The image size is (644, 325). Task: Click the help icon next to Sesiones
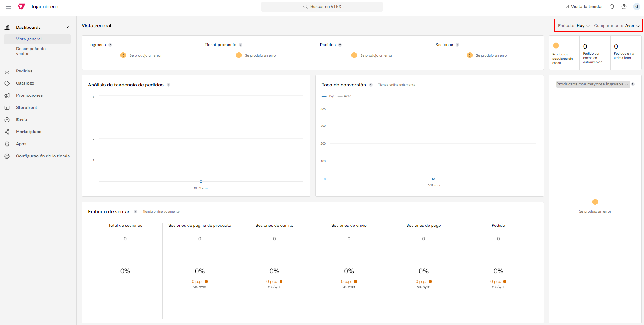click(x=457, y=45)
